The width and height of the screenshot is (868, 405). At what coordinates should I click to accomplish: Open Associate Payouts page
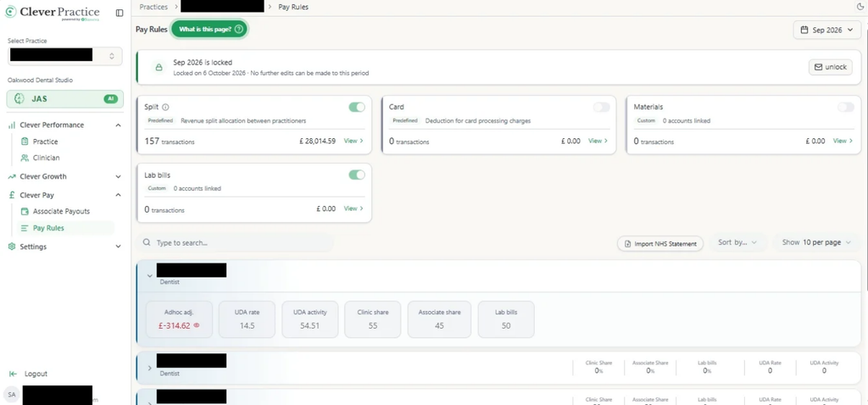tap(61, 211)
